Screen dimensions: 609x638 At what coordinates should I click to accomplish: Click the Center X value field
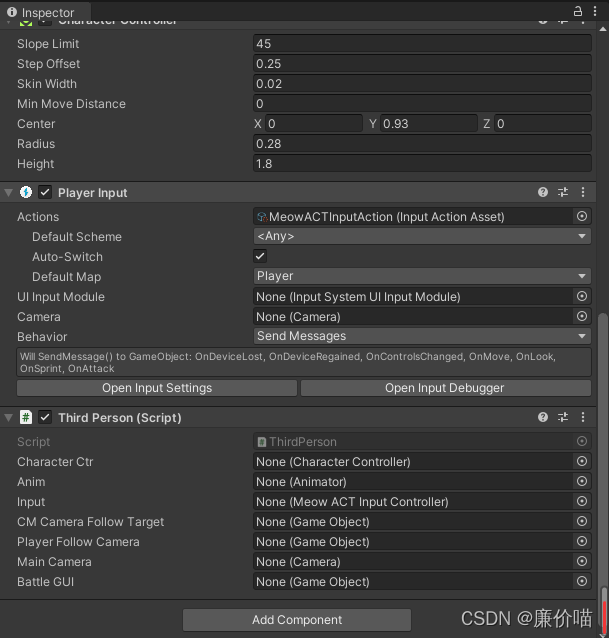click(x=314, y=123)
